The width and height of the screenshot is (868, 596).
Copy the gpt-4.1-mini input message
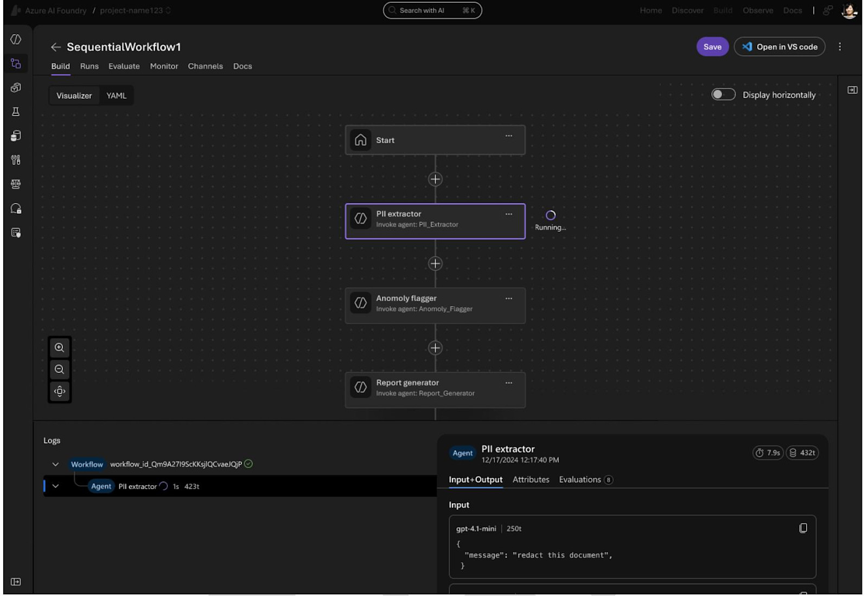pyautogui.click(x=803, y=528)
